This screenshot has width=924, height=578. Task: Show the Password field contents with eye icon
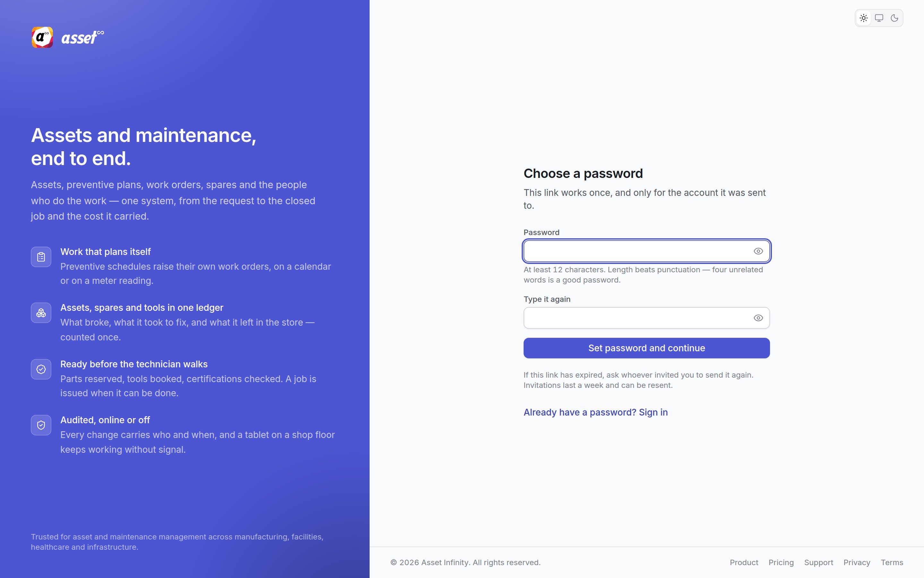point(758,251)
